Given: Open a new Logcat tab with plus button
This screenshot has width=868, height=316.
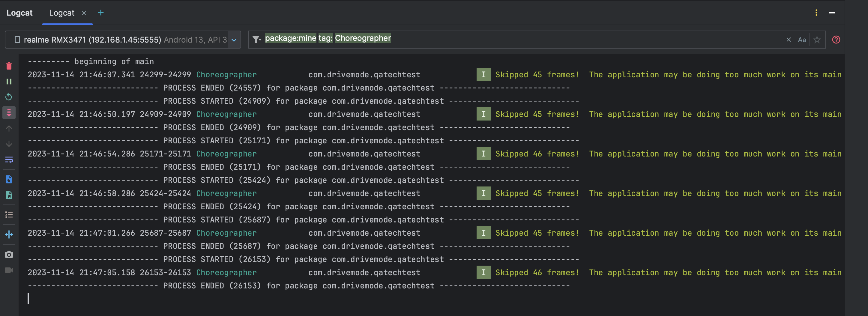Looking at the screenshot, I should pos(100,13).
